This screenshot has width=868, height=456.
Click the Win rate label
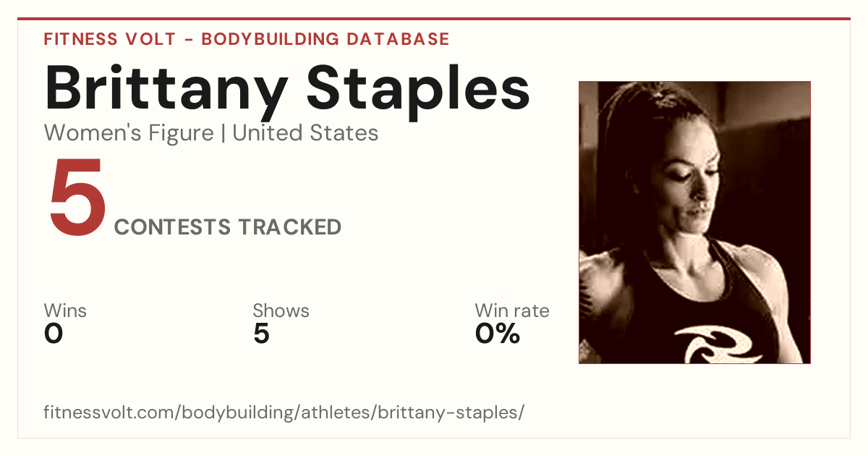[511, 311]
